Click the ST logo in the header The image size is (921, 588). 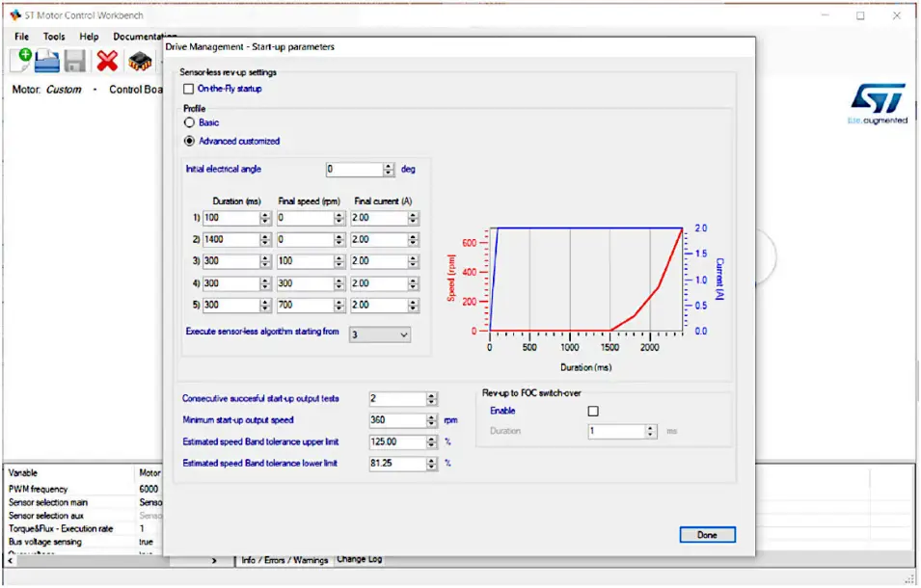(x=878, y=99)
